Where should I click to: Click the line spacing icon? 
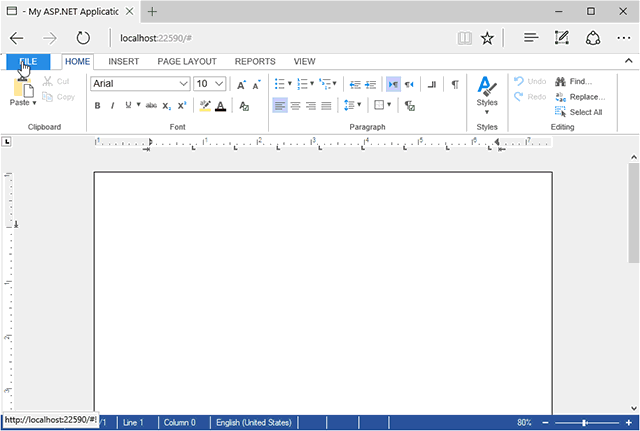pos(349,105)
